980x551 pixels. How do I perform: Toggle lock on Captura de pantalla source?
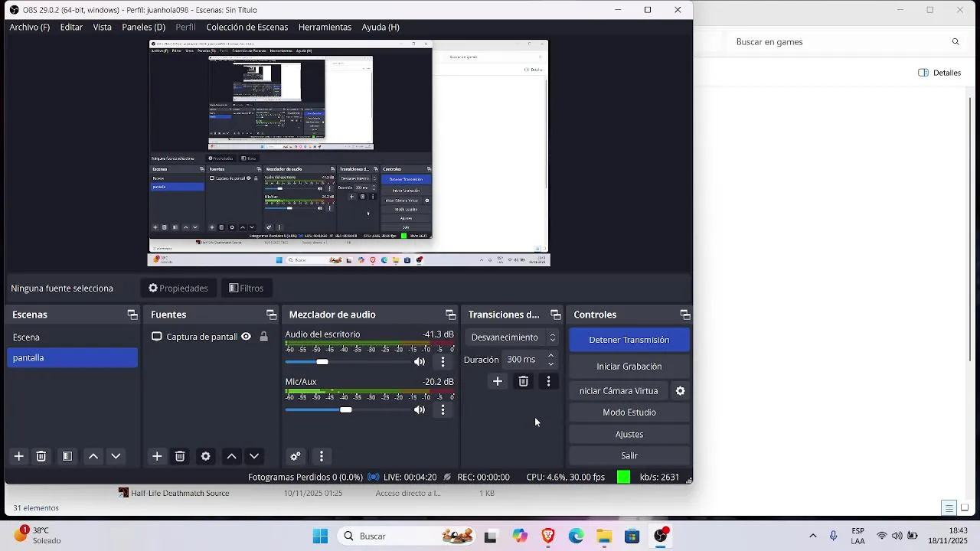pos(263,337)
